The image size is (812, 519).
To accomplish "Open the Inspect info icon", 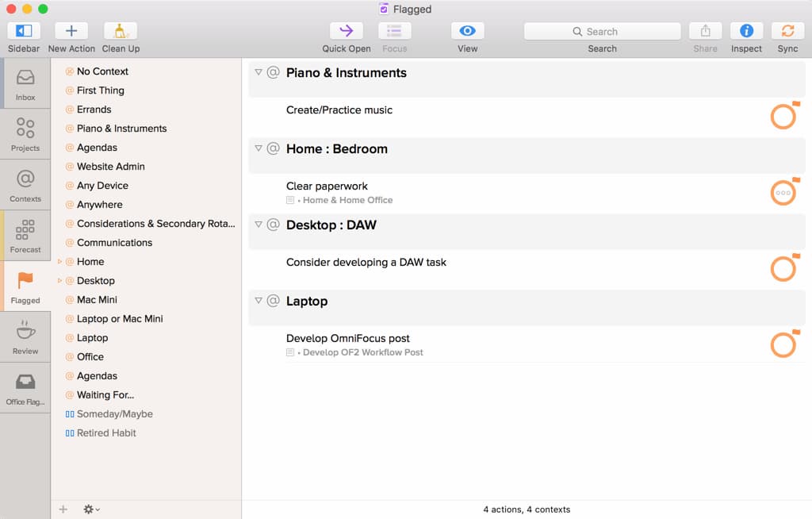I will coord(746,31).
